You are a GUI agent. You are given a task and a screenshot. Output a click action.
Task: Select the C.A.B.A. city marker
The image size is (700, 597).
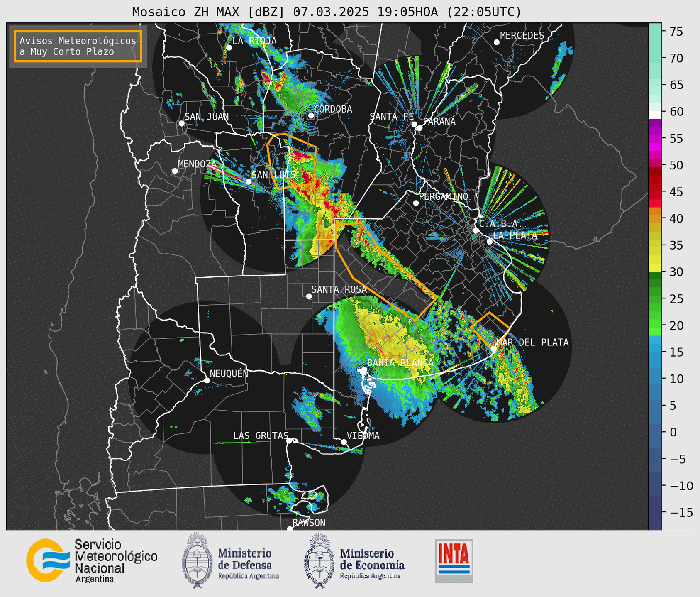[x=476, y=230]
